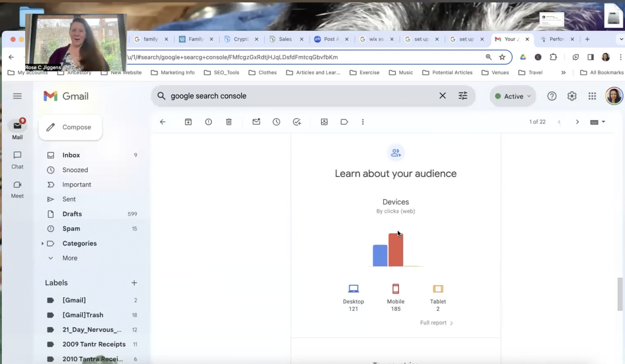Image resolution: width=625 pixels, height=364 pixels.
Task: Open advanced search filters
Action: point(463,96)
